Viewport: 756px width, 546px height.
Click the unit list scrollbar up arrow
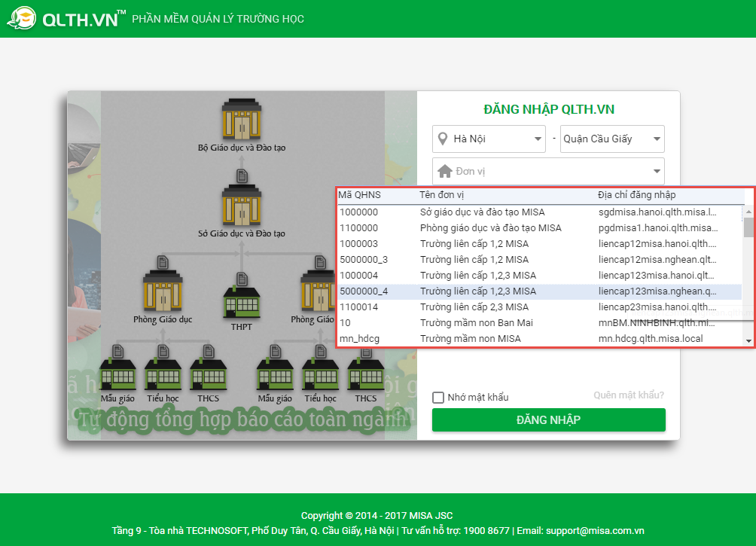click(748, 212)
